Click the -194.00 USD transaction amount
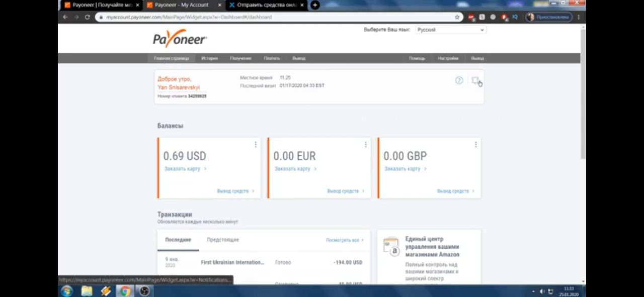Viewport: 644px width, 297px height. pos(348,262)
